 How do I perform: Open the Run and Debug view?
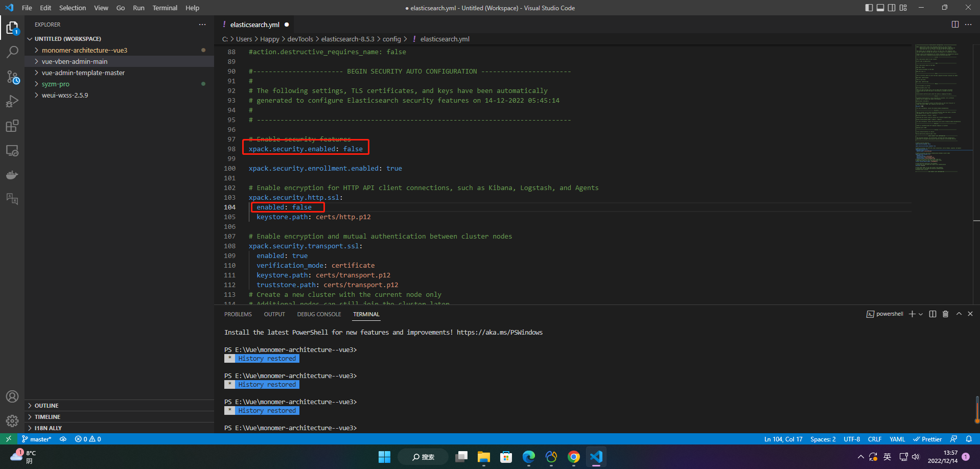tap(12, 101)
